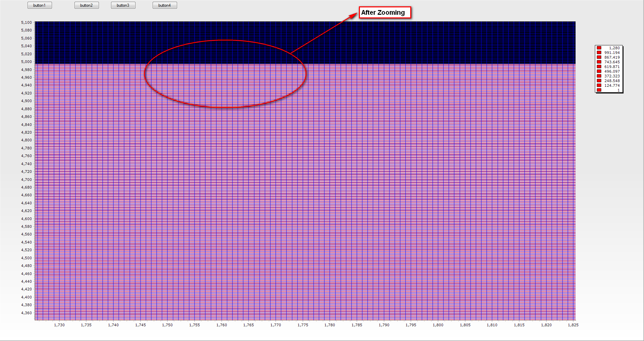
Task: Select legend value 619.871
Action: click(x=612, y=67)
